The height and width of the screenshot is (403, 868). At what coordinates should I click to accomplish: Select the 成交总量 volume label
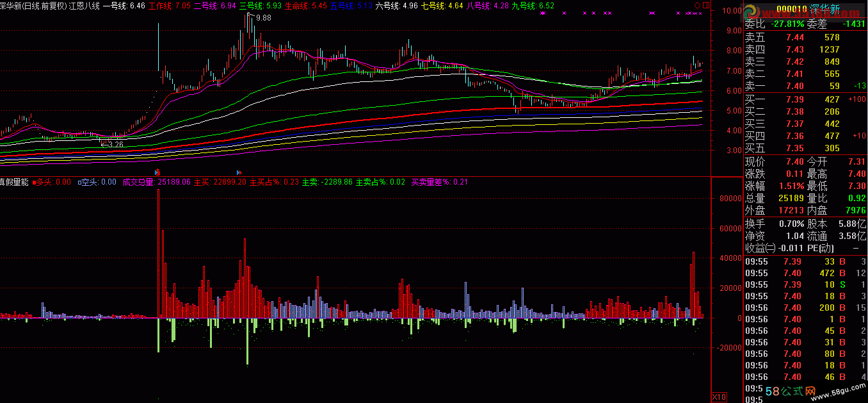138,182
